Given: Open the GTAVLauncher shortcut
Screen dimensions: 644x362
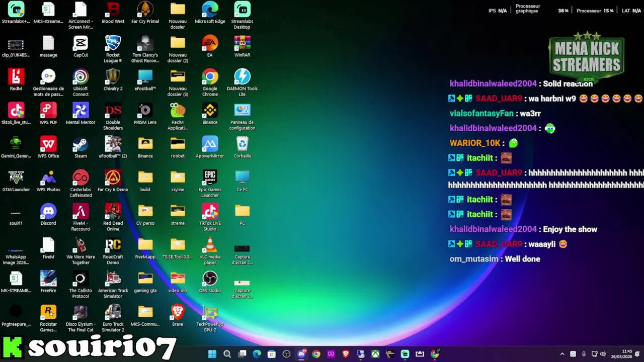Looking at the screenshot, I should 16,182.
